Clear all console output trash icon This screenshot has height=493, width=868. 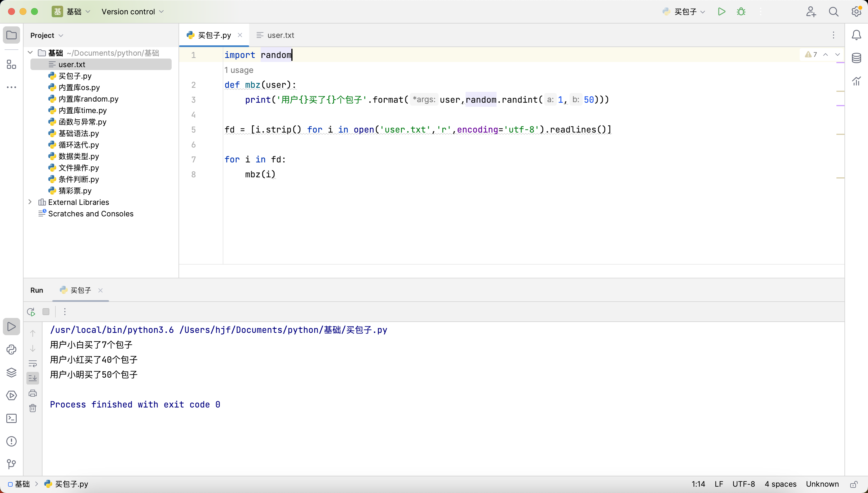coord(33,408)
